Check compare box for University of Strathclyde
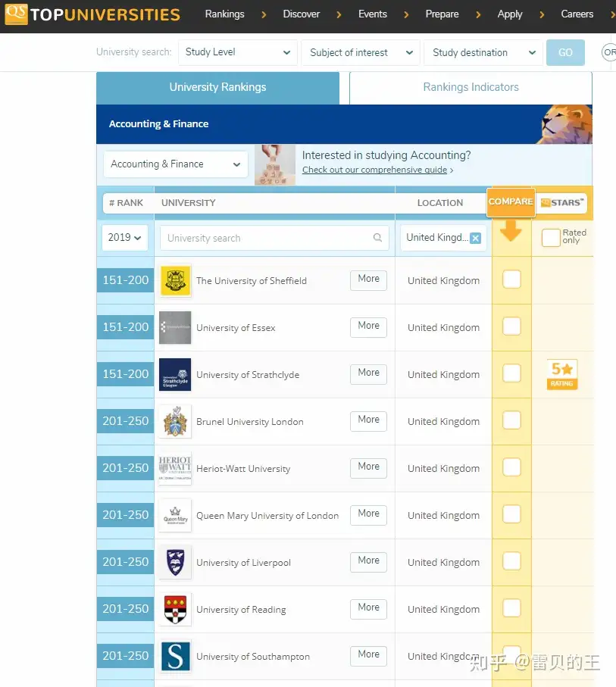 tap(511, 373)
